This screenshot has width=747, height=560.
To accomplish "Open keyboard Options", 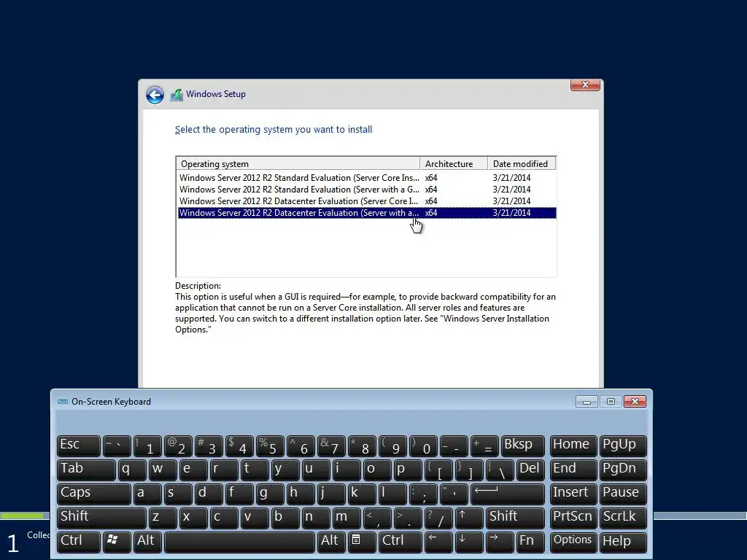I will [573, 542].
